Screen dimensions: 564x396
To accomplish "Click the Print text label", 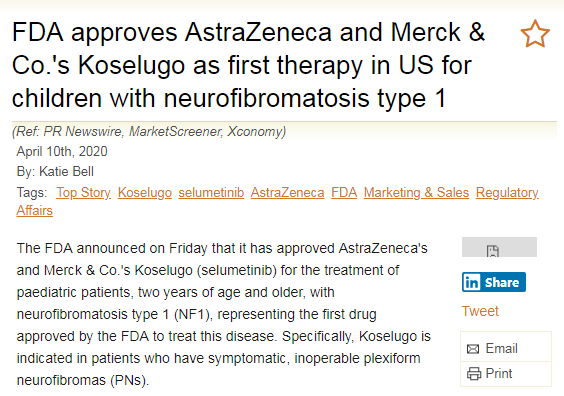I will click(x=499, y=374).
